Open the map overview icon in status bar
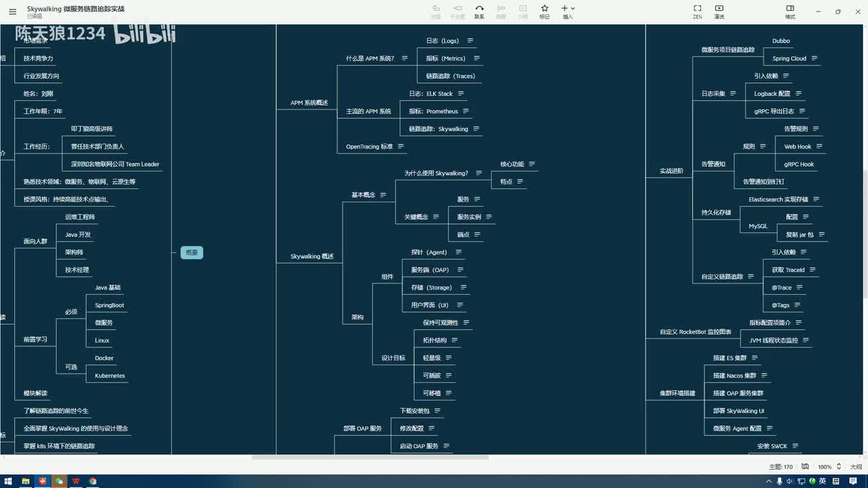This screenshot has width=868, height=488. coord(805,467)
